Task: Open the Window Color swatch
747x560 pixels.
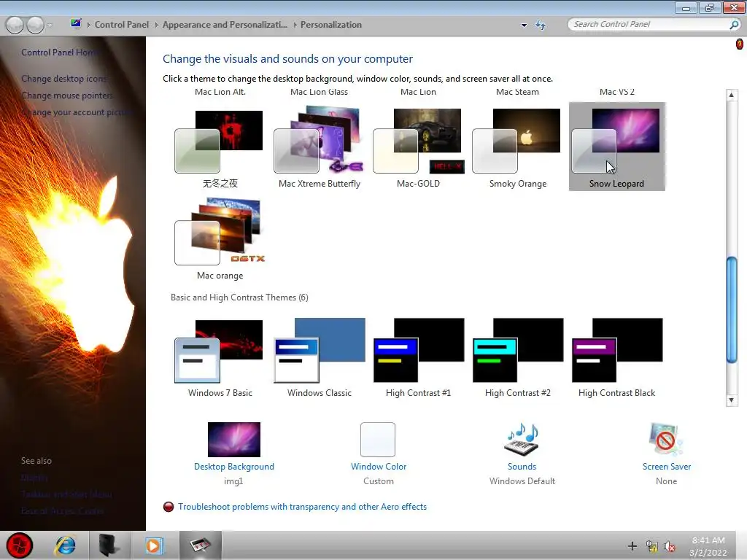Action: tap(378, 440)
